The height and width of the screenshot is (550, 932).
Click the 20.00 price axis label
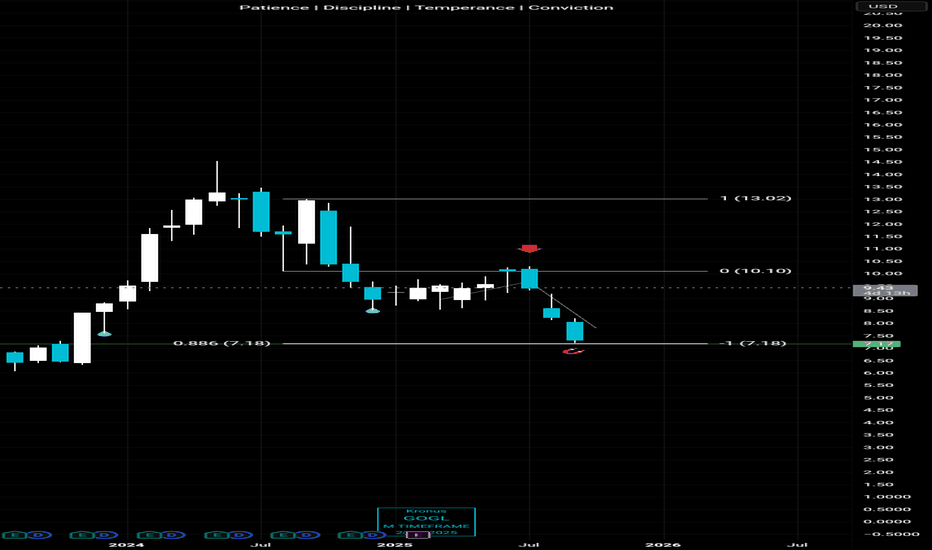pos(883,25)
